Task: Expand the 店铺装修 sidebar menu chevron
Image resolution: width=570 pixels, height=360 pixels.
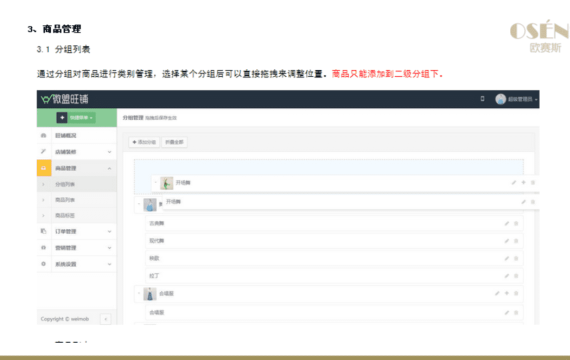Action: coord(109,152)
